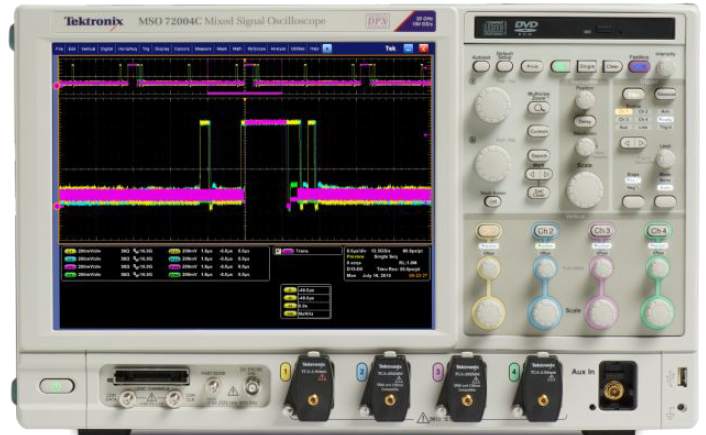Click the yellow channel 1 input label
The image size is (706, 435).
(285, 372)
